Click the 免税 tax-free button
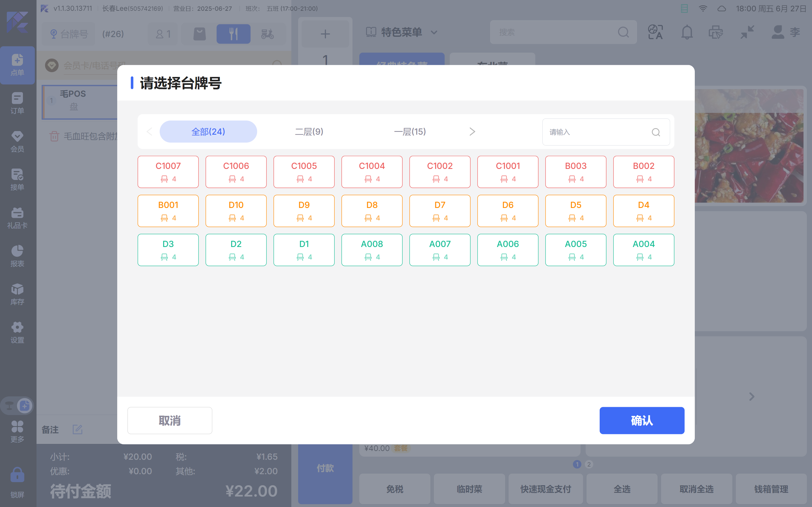Image resolution: width=812 pixels, height=507 pixels. click(x=395, y=489)
